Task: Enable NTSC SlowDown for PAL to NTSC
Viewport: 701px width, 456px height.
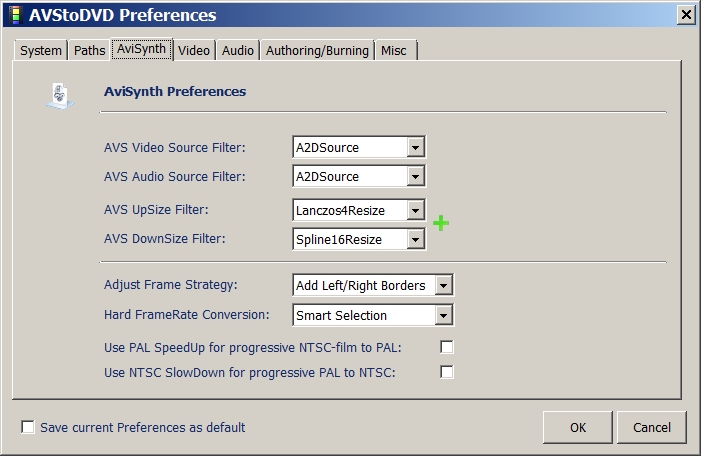Action: 447,372
